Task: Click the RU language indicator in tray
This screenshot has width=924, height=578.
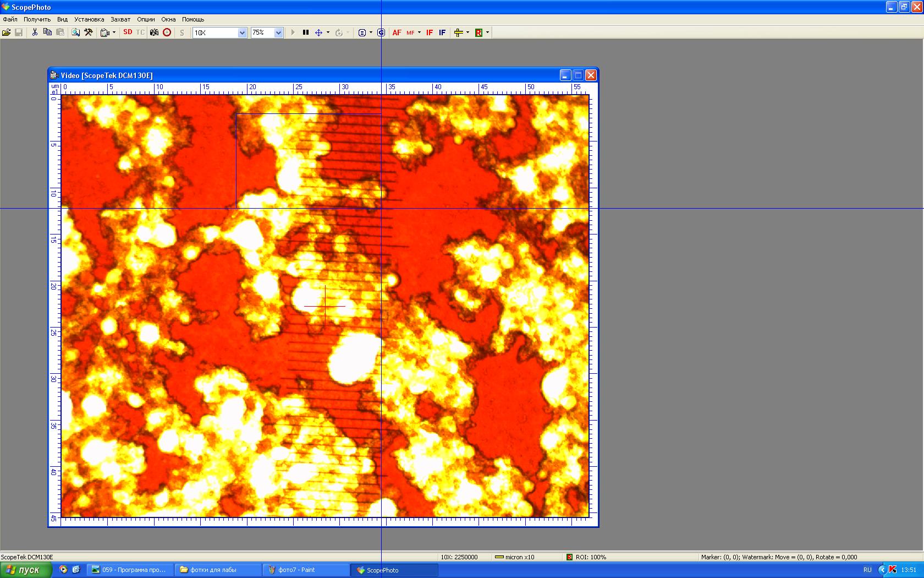Action: 867,570
